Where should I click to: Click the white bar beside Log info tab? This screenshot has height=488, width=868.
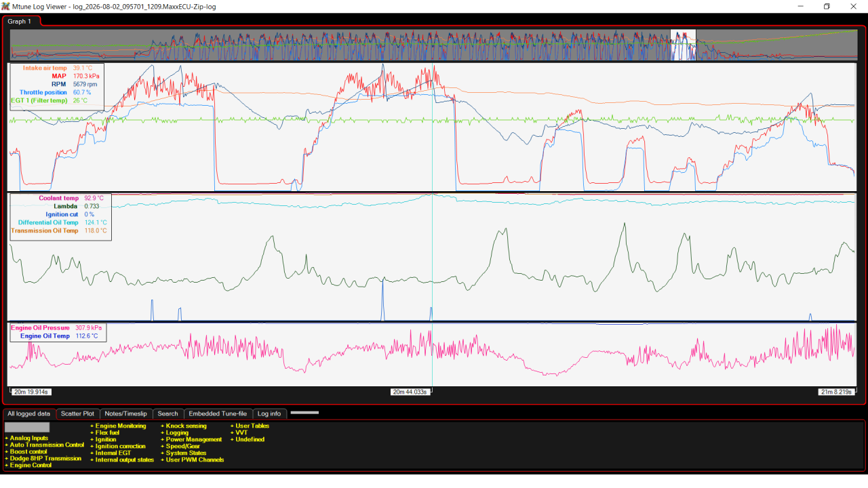point(304,412)
